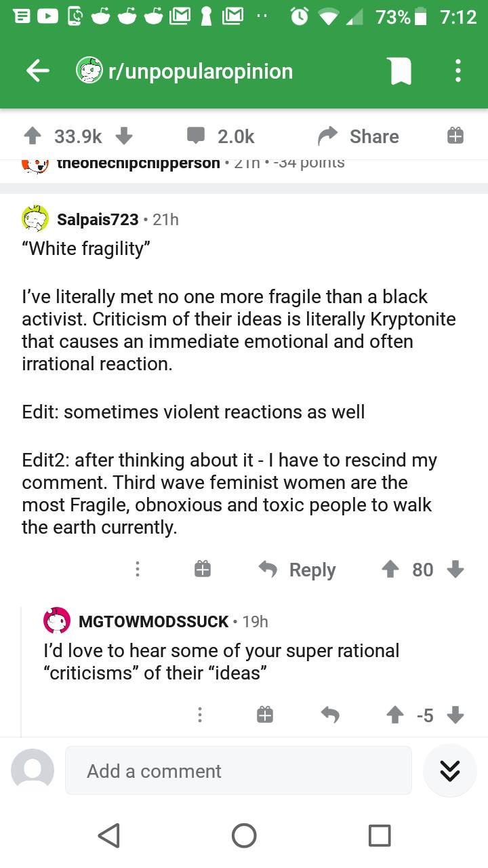The image size is (488, 868).
Task: Open Salpais723's user profile
Action: click(97, 219)
